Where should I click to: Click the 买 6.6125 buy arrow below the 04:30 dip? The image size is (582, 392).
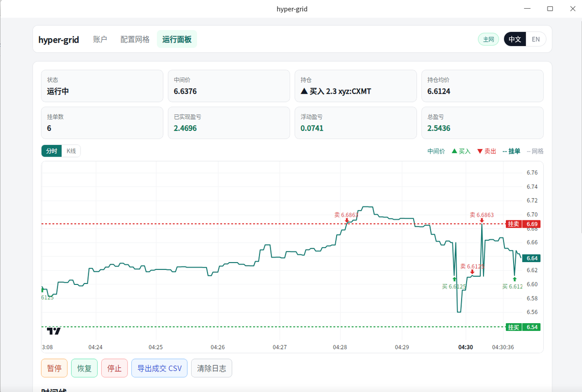tap(454, 279)
